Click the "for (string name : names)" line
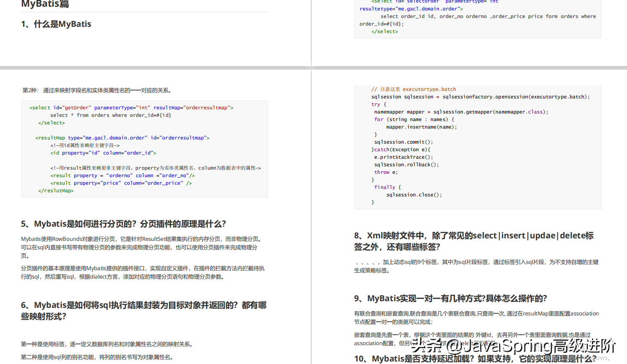 [414, 119]
